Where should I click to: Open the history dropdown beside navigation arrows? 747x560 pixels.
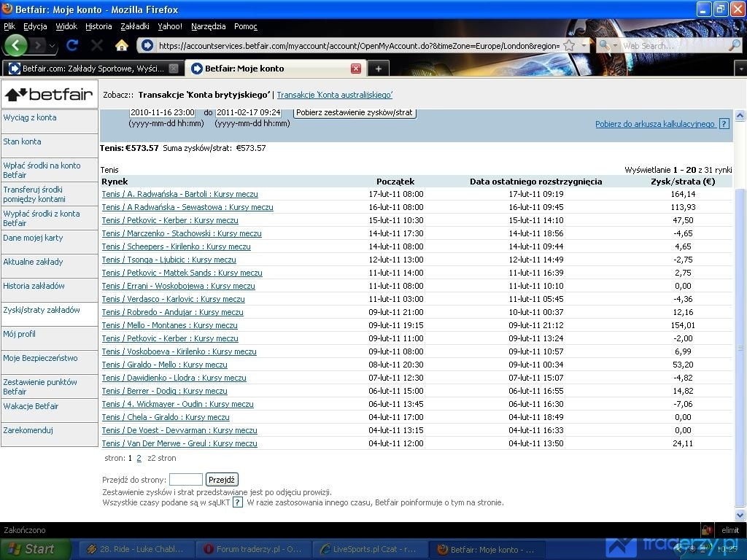click(52, 46)
